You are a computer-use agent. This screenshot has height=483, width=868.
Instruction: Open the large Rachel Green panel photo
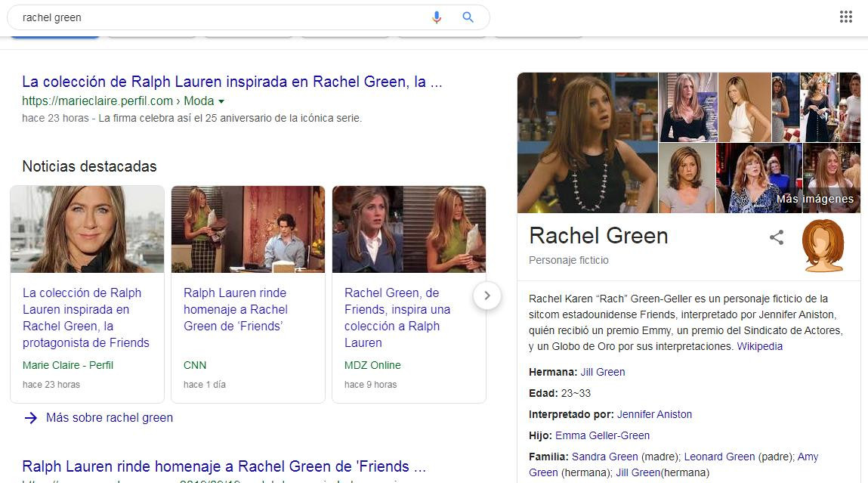pos(587,143)
